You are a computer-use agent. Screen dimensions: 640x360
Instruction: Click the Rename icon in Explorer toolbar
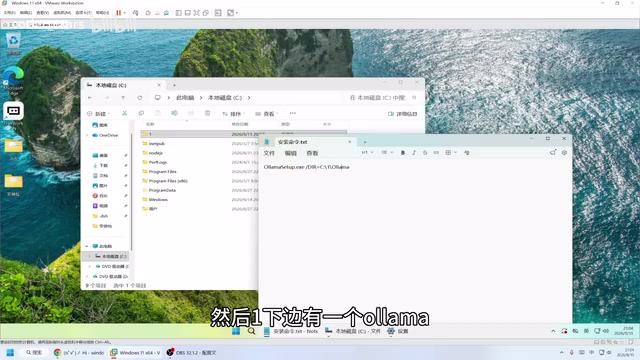coord(174,113)
